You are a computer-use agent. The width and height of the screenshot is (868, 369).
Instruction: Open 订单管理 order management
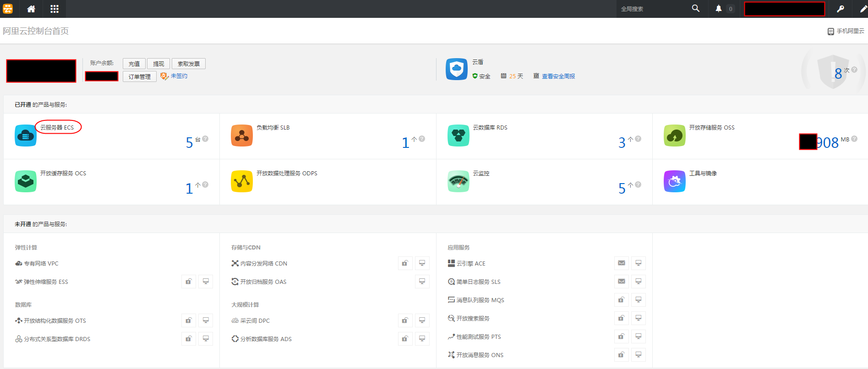[140, 76]
